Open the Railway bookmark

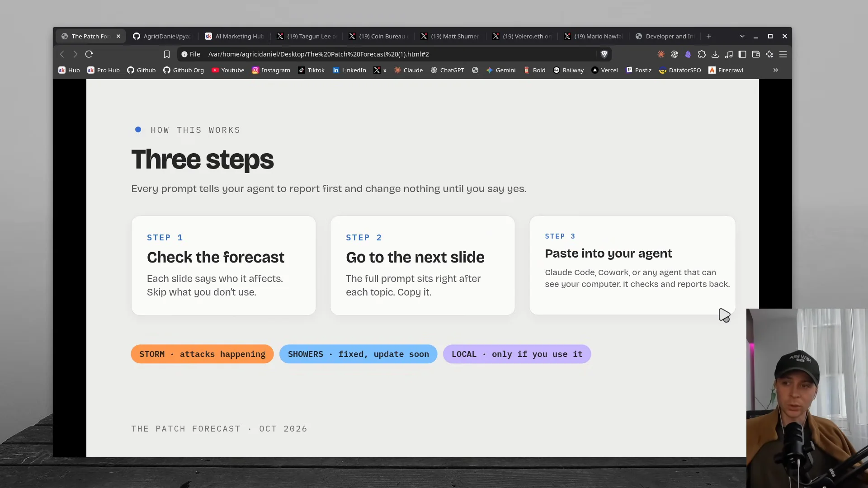click(568, 70)
